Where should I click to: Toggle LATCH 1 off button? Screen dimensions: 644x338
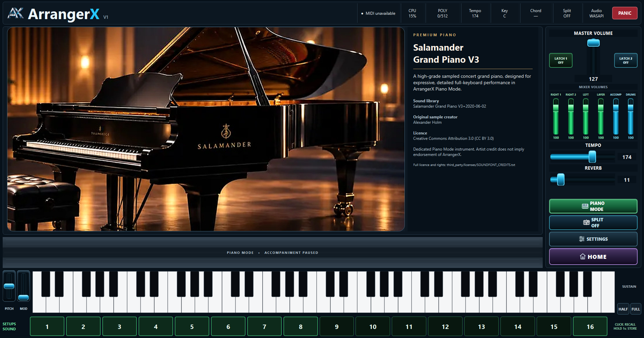[x=560, y=60]
